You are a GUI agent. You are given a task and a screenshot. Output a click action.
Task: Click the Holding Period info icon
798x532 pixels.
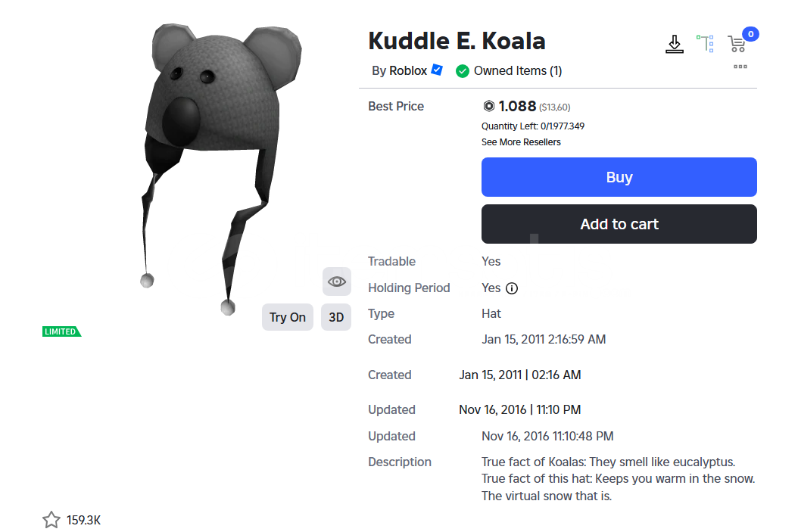click(512, 288)
